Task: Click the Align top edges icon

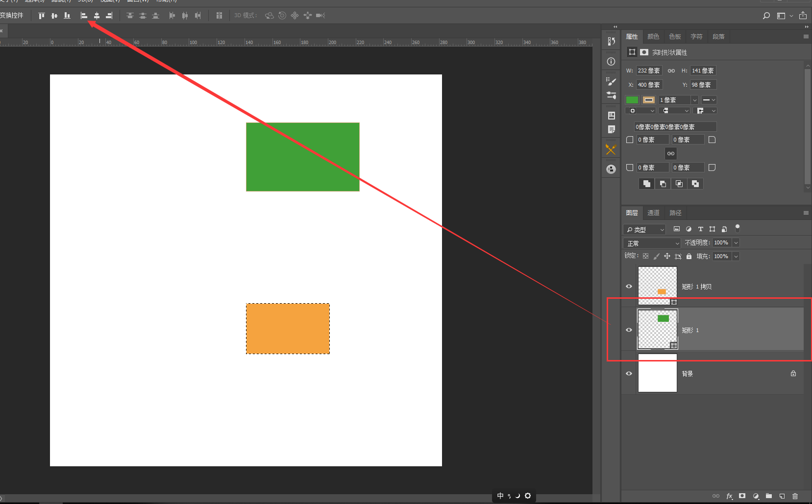Action: tap(42, 16)
